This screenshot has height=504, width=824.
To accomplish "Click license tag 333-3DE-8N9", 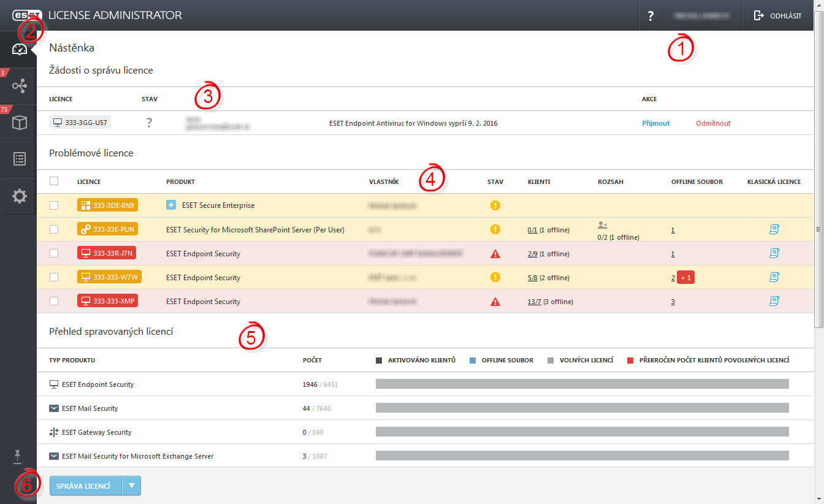I will [107, 205].
